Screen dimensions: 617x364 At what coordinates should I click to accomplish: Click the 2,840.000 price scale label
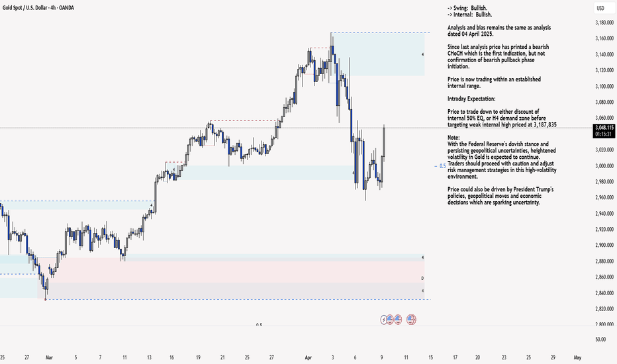(x=604, y=293)
